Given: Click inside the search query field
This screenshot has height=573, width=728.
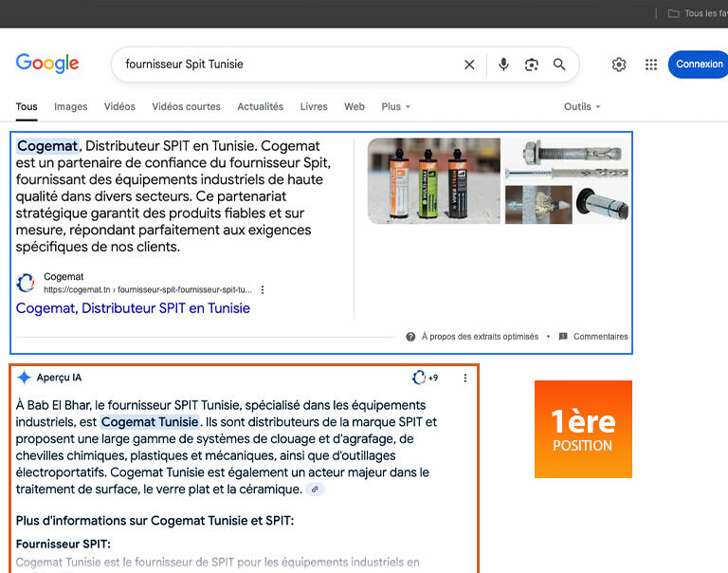Looking at the screenshot, I should point(284,65).
